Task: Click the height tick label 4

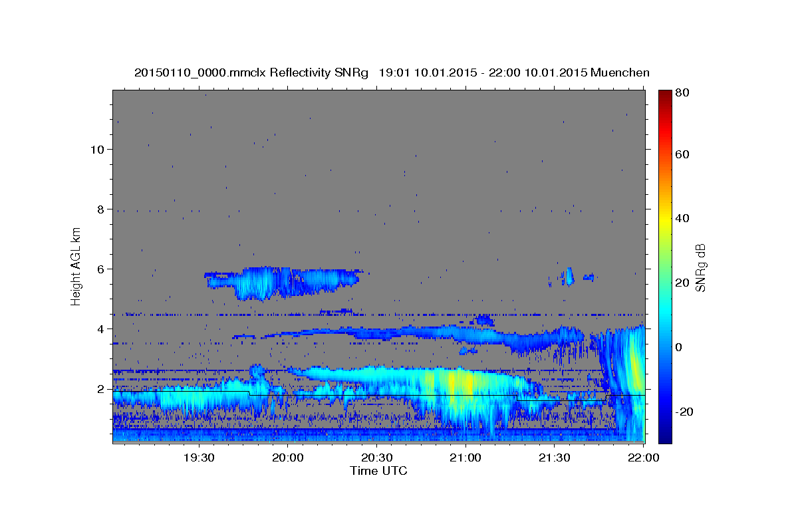Action: pos(101,329)
